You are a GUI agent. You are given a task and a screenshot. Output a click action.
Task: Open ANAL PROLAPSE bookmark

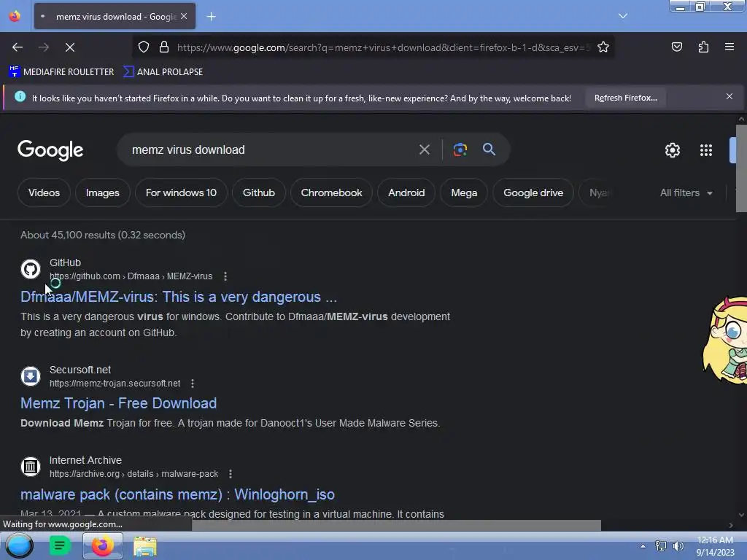(163, 72)
